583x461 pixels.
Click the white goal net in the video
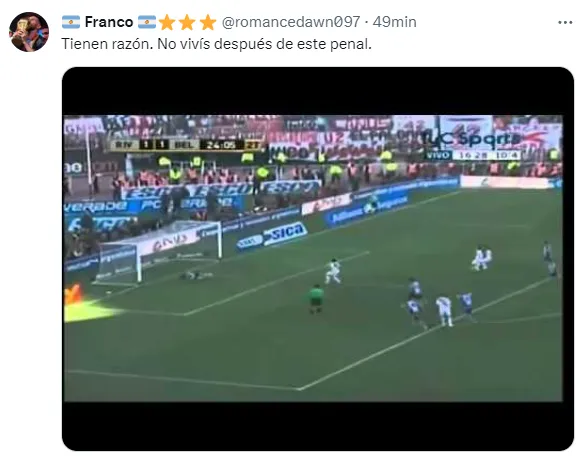point(160,250)
